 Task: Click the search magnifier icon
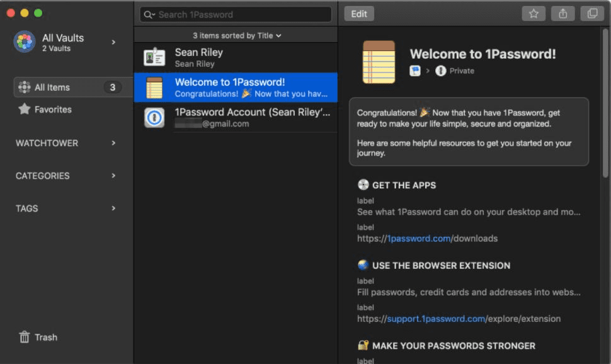[x=149, y=15]
